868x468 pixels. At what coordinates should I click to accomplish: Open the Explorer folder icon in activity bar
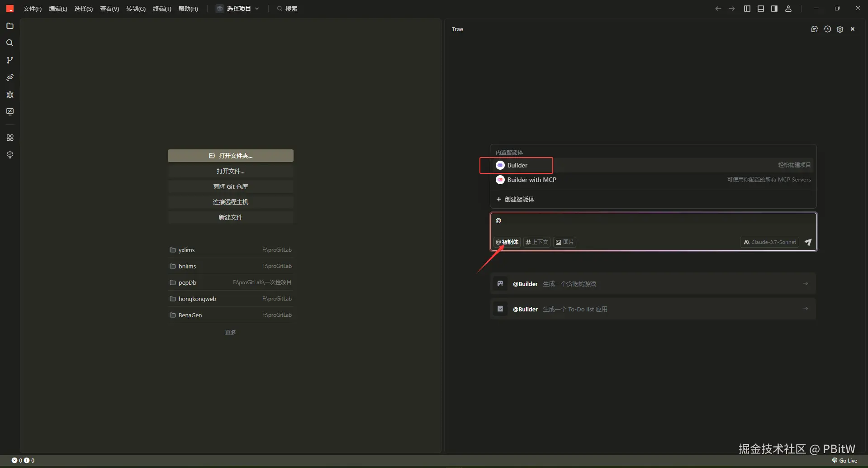10,26
